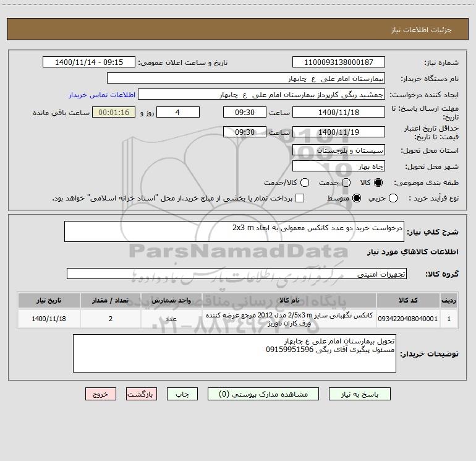Viewport: 476px width, 461px height.
Task: Choose the جزیی purchase type radio
Action: [393, 198]
